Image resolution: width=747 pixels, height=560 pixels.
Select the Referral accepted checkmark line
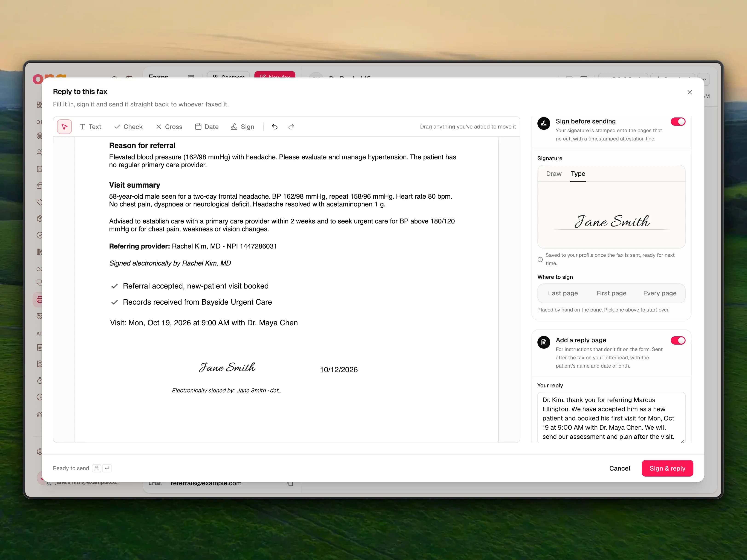pos(190,286)
